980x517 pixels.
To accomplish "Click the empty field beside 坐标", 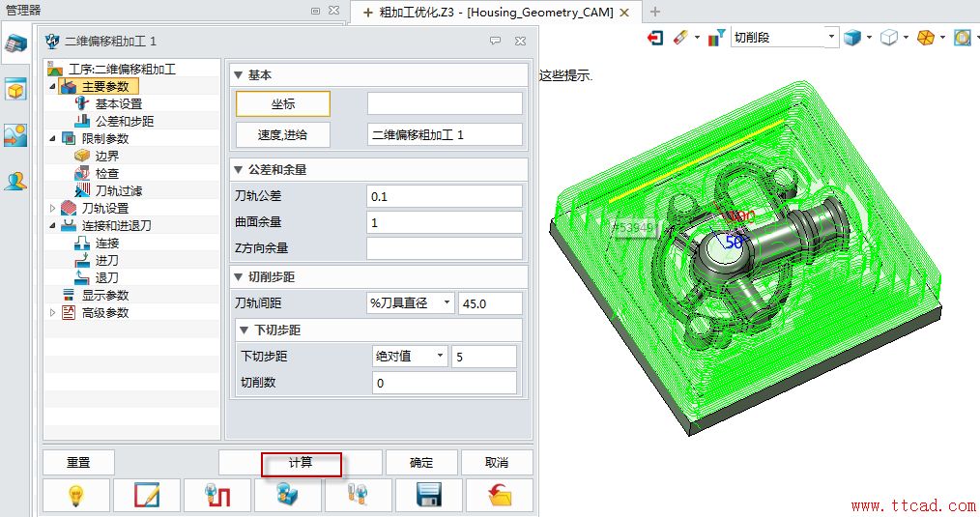I will [x=444, y=103].
